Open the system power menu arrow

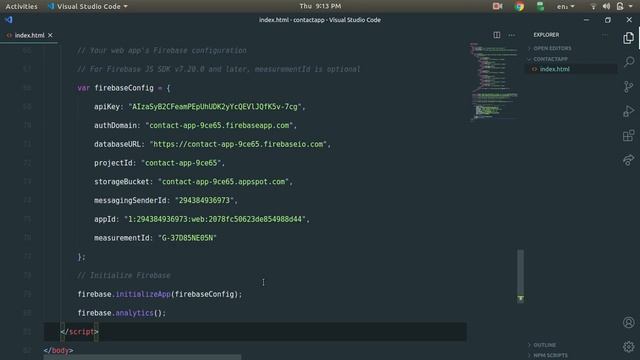click(x=631, y=6)
